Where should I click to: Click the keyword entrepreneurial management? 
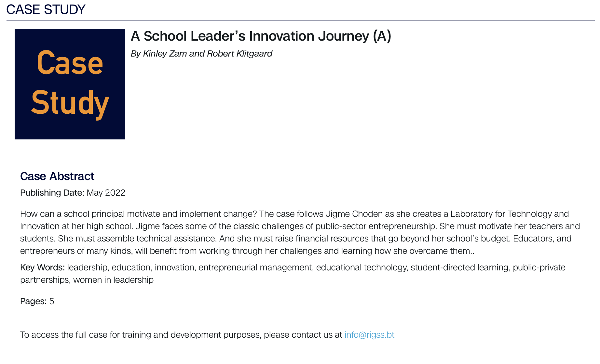click(x=255, y=267)
